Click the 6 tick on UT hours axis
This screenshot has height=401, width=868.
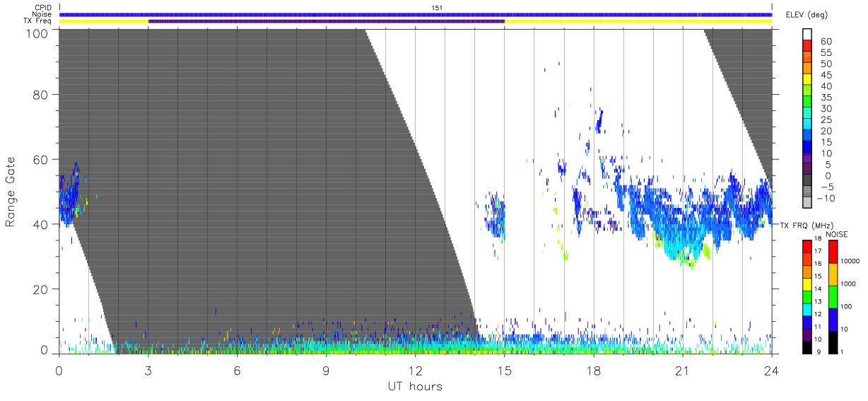[237, 370]
